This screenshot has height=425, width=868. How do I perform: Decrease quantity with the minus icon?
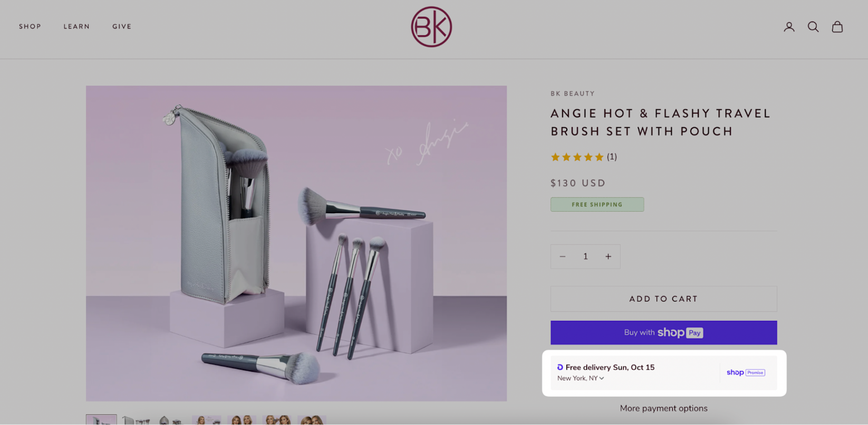tap(563, 257)
